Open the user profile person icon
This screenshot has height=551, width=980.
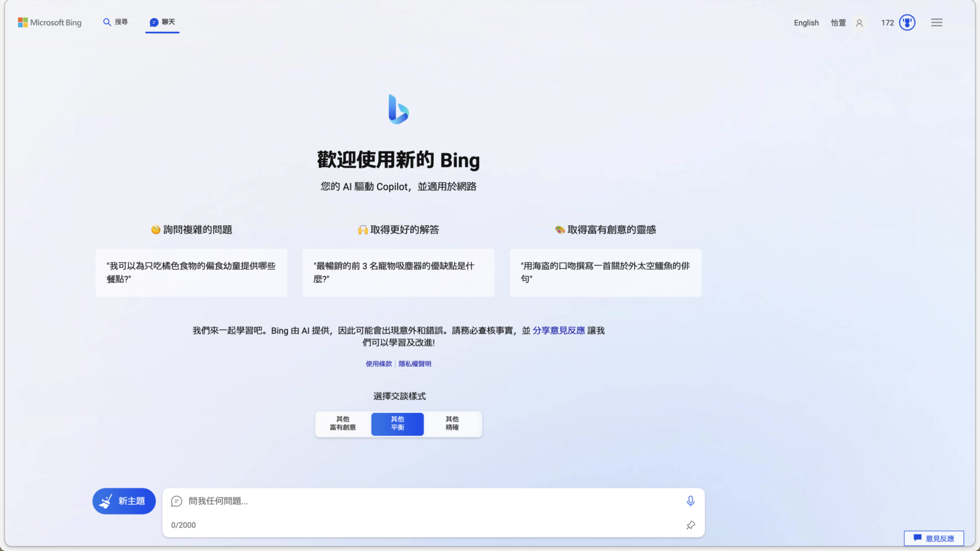[859, 22]
